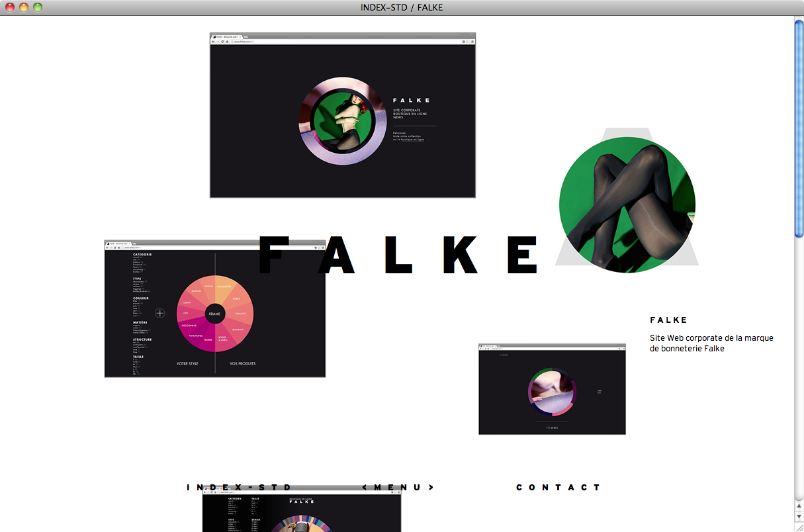Screen dimensions: 804x532
Task: Open the top Falke homepage screenshot
Action: [x=343, y=115]
